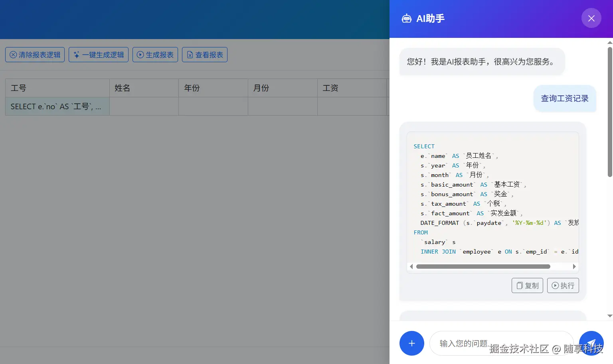The width and height of the screenshot is (613, 364).
Task: Click the s.`year` line in code
Action: click(453, 165)
